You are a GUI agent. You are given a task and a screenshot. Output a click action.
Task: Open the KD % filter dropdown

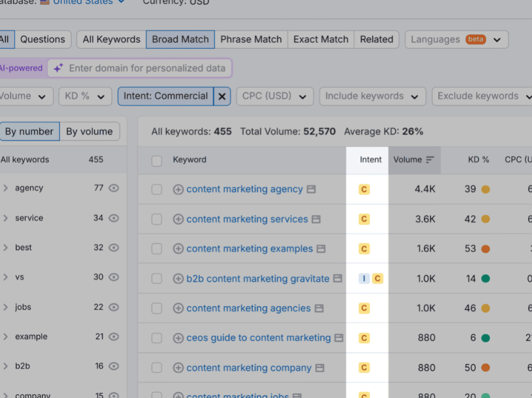[x=85, y=96]
